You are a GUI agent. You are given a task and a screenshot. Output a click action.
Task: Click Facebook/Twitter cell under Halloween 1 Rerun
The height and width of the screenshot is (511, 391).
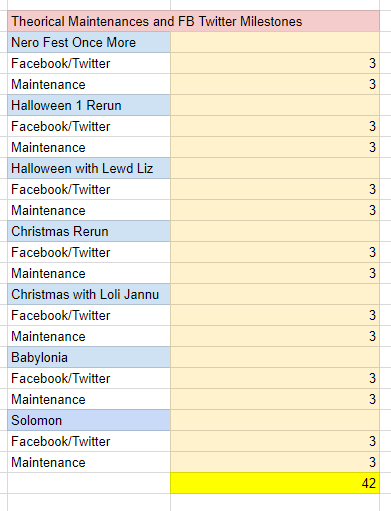point(89,126)
